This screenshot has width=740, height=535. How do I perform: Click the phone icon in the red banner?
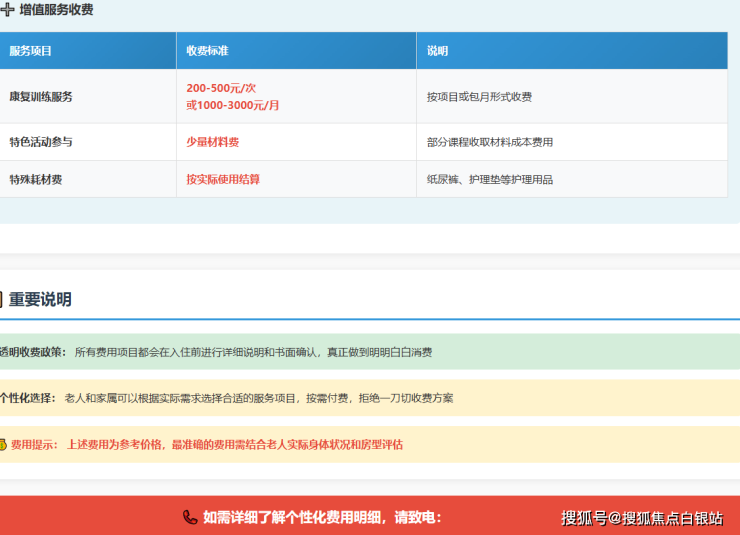tap(190, 517)
